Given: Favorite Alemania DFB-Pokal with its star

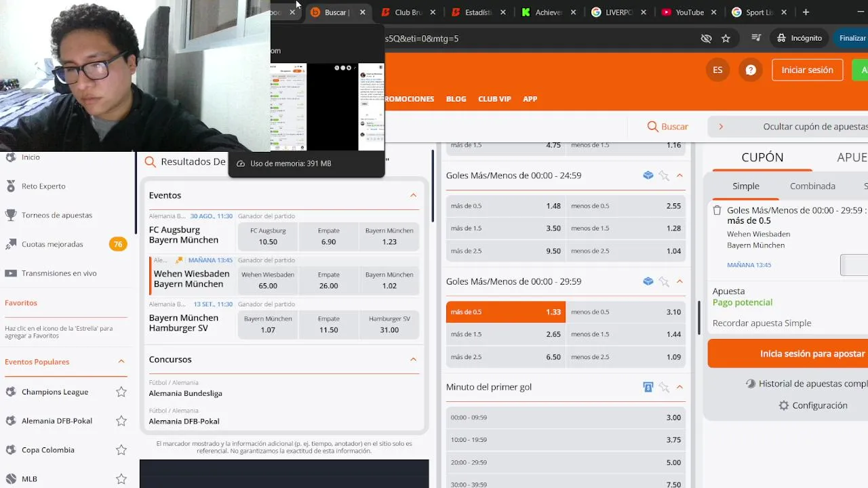Looking at the screenshot, I should (121, 421).
